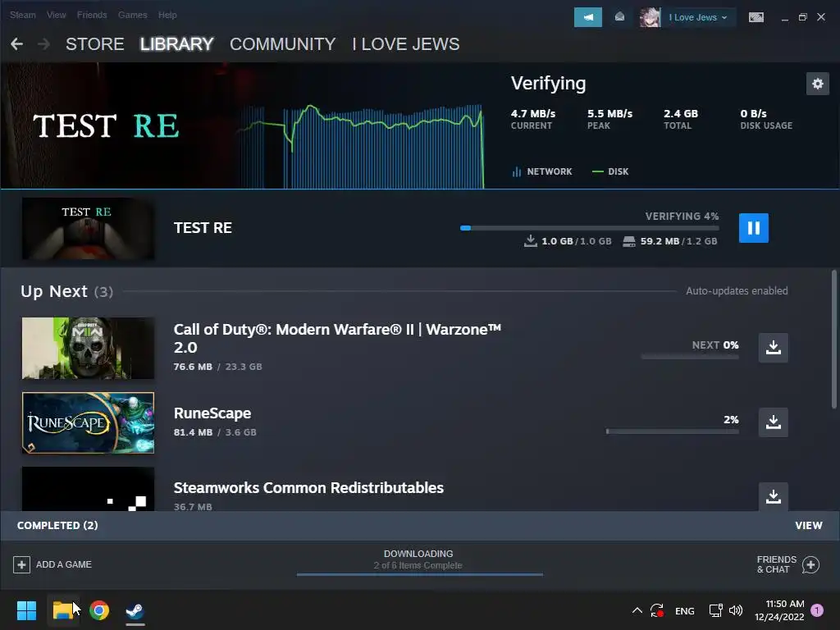Screen dimensions: 840x630
Task: Click the RuneScape 2% progress bar
Action: click(x=673, y=431)
